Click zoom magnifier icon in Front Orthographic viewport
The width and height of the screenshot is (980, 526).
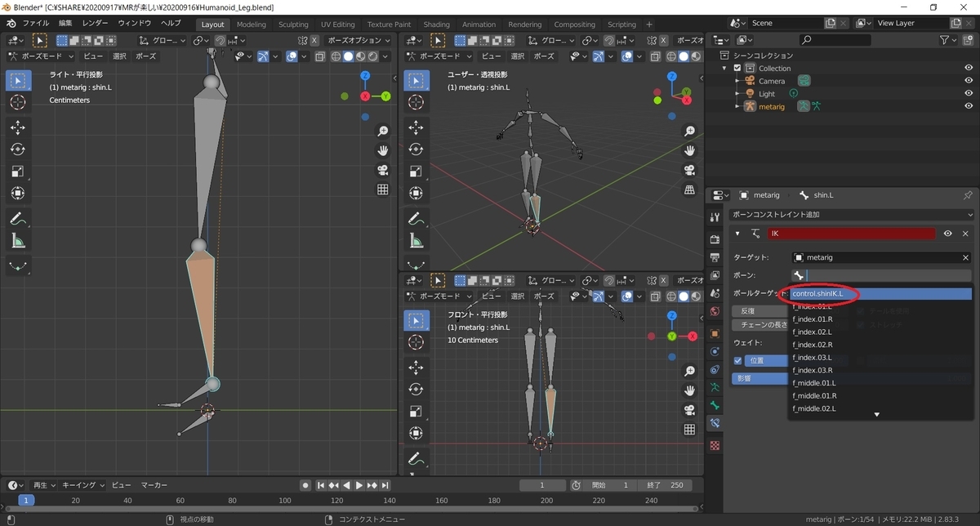pyautogui.click(x=690, y=372)
